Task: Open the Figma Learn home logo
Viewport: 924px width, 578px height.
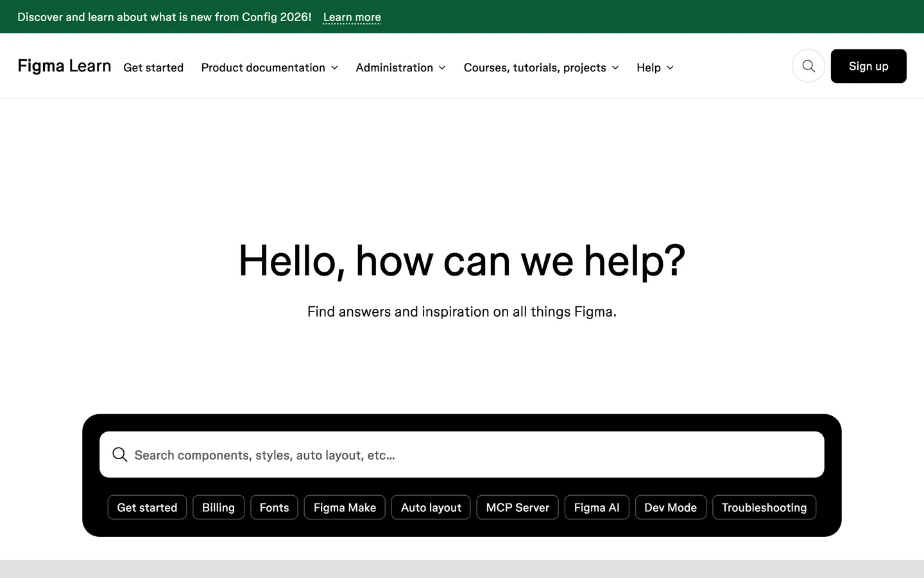Action: tap(64, 66)
